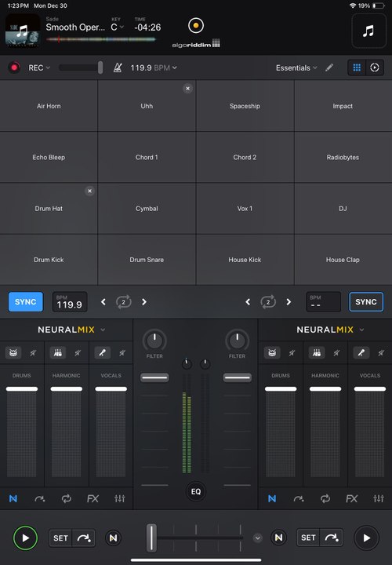Click the algoriddim center record logo
The image size is (392, 565).
[x=196, y=26]
